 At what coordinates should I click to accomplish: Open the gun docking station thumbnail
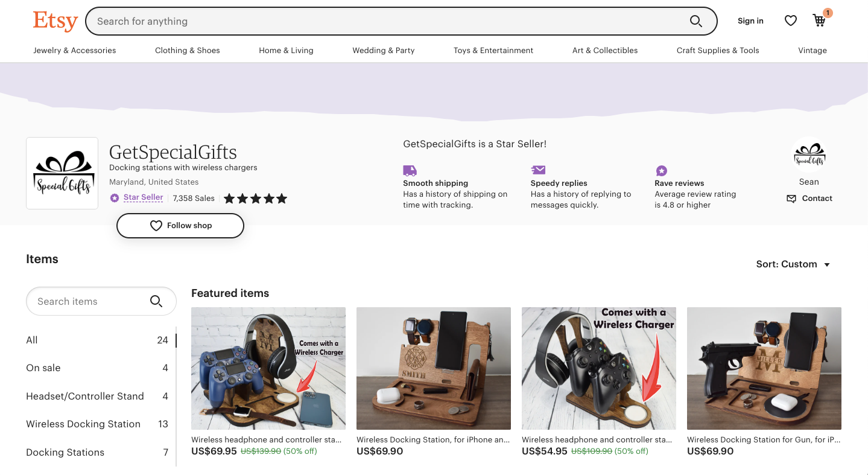pos(764,368)
